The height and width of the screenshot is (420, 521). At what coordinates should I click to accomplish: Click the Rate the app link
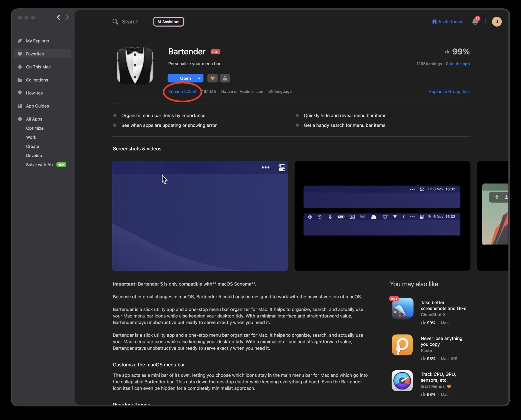tap(458, 64)
